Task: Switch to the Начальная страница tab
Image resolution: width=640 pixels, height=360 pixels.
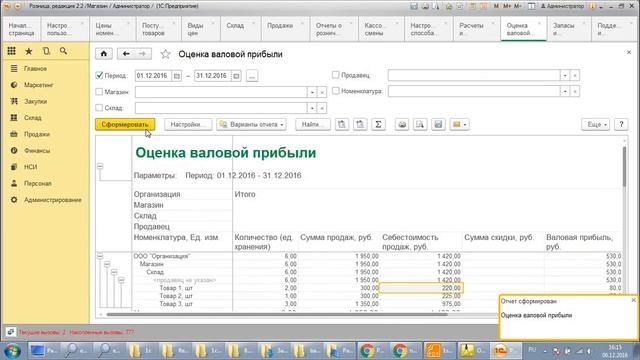Action: click(21, 29)
